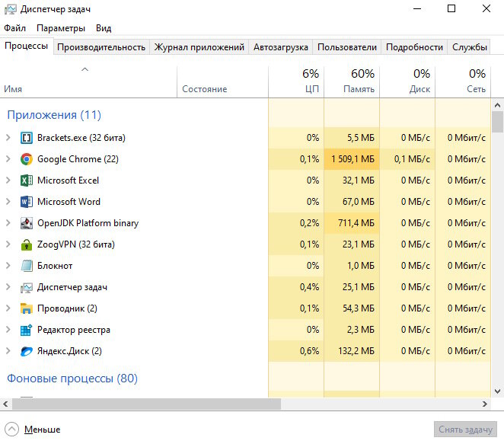Screen dimensions: 504x444
Task: Sort by the Состояние column header
Action: click(222, 82)
